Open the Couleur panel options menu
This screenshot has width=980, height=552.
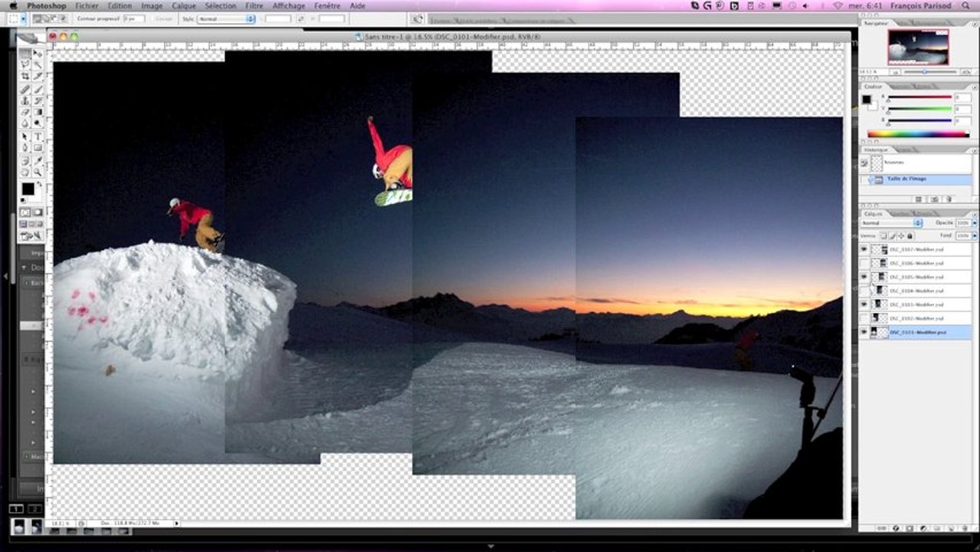click(x=975, y=87)
